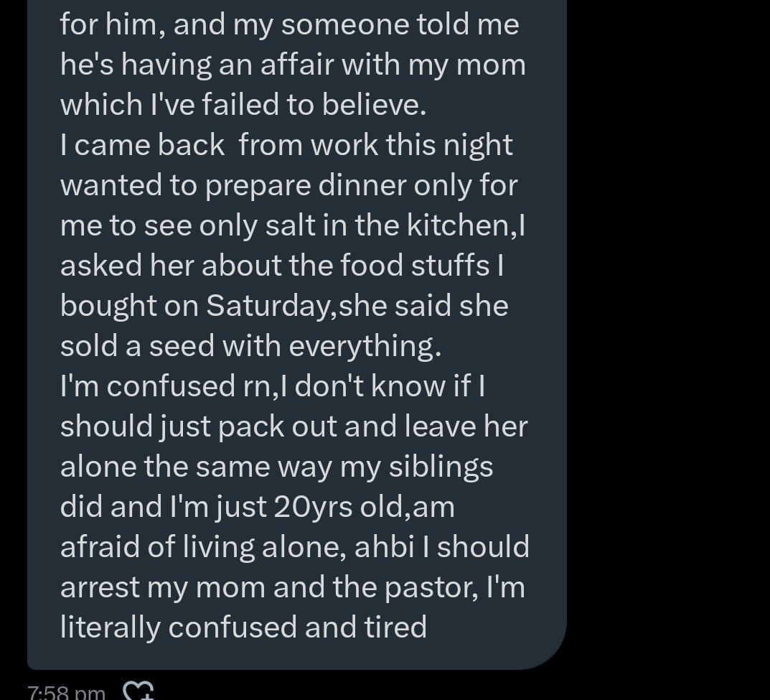Click the heart-plus add reaction icon

pos(138,691)
